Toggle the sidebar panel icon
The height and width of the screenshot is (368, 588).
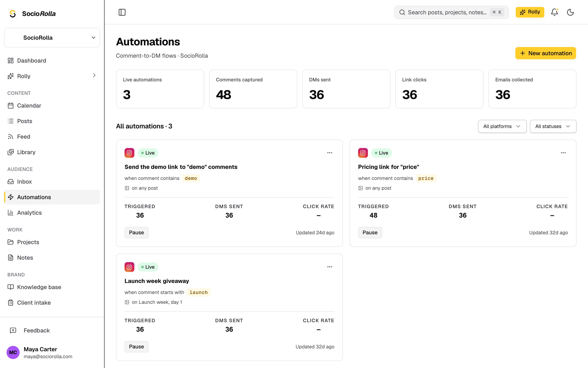(122, 12)
